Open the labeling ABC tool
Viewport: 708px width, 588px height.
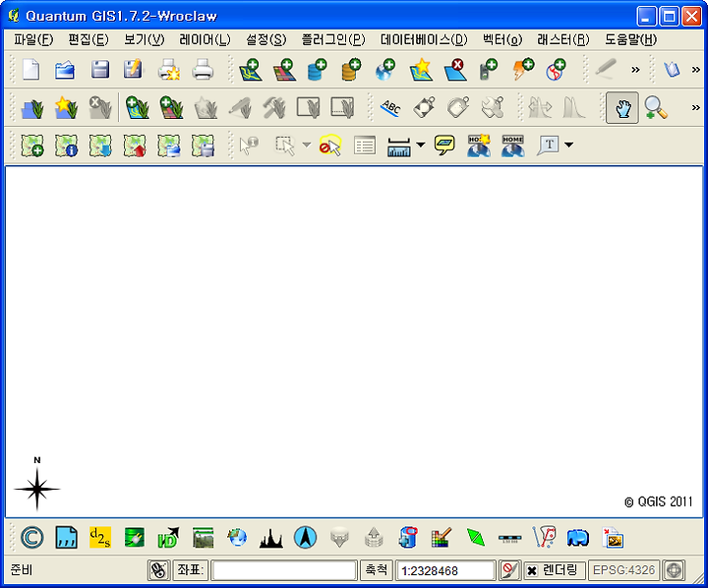[x=390, y=108]
